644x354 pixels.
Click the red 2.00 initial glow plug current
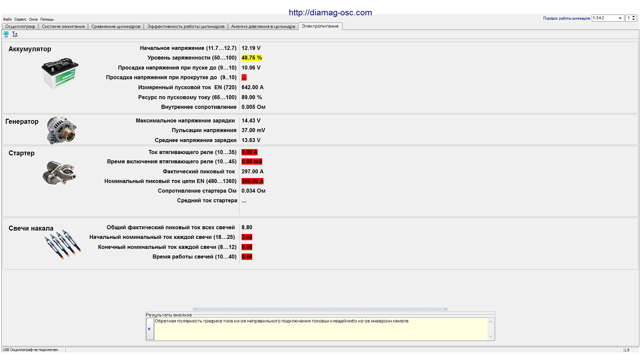click(247, 237)
